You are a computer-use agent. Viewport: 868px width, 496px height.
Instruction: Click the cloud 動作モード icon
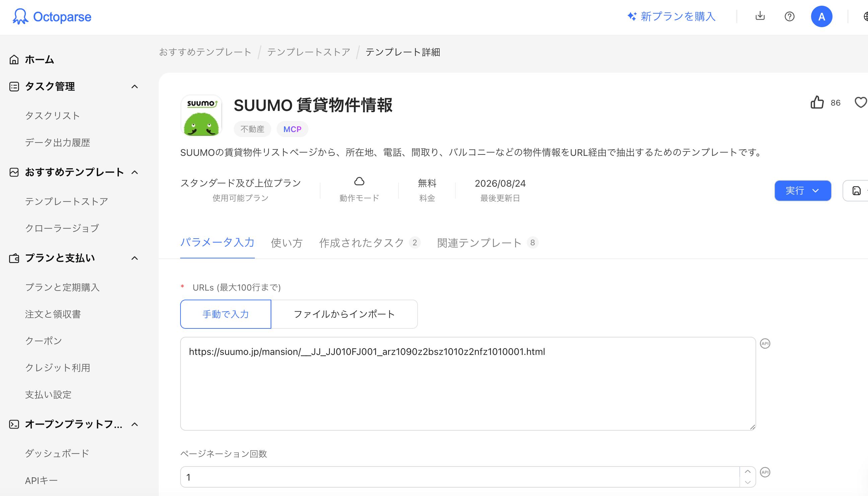point(359,181)
